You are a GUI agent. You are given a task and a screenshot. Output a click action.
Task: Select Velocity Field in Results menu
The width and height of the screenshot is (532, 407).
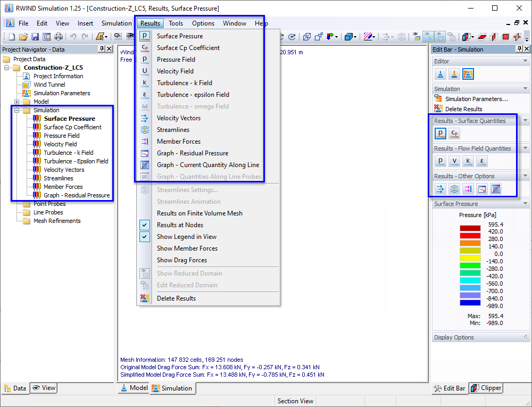coord(175,71)
